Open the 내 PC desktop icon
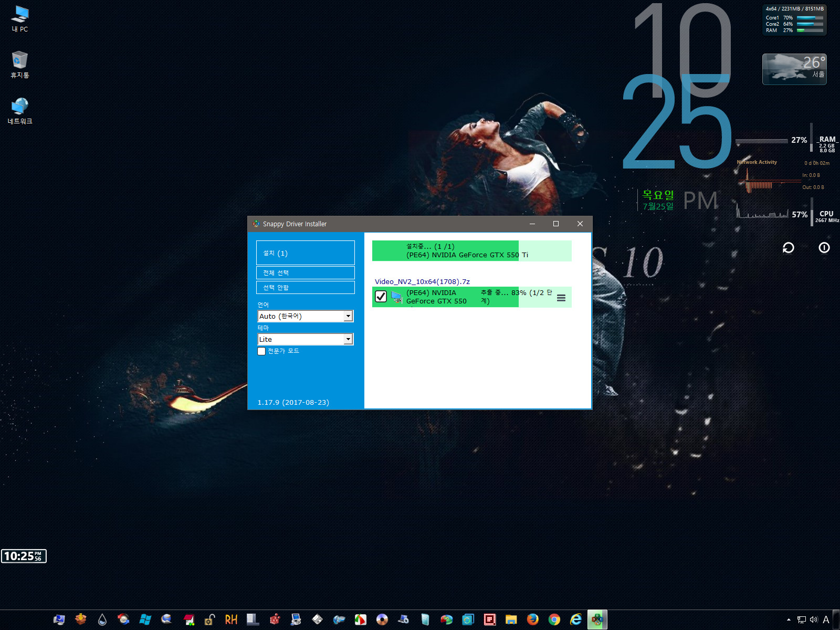Image resolution: width=840 pixels, height=630 pixels. point(20,19)
